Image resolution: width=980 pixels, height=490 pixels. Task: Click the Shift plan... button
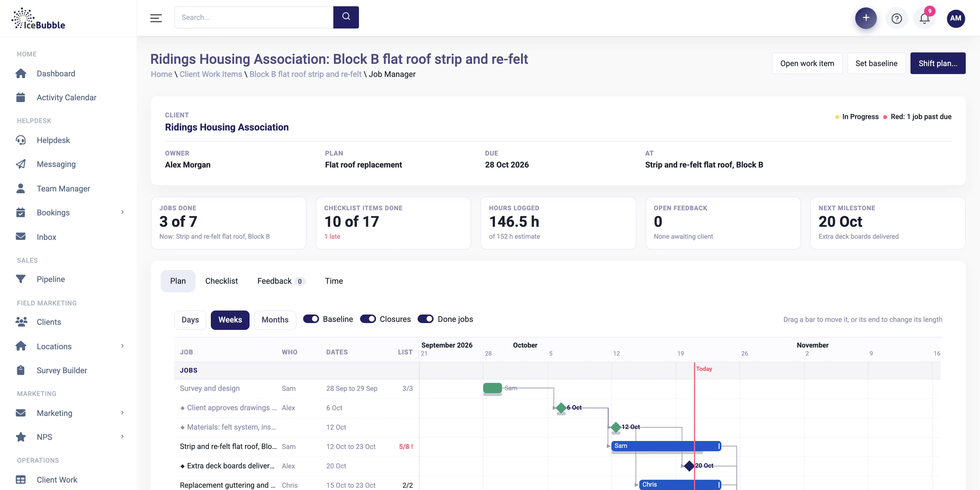pos(938,63)
